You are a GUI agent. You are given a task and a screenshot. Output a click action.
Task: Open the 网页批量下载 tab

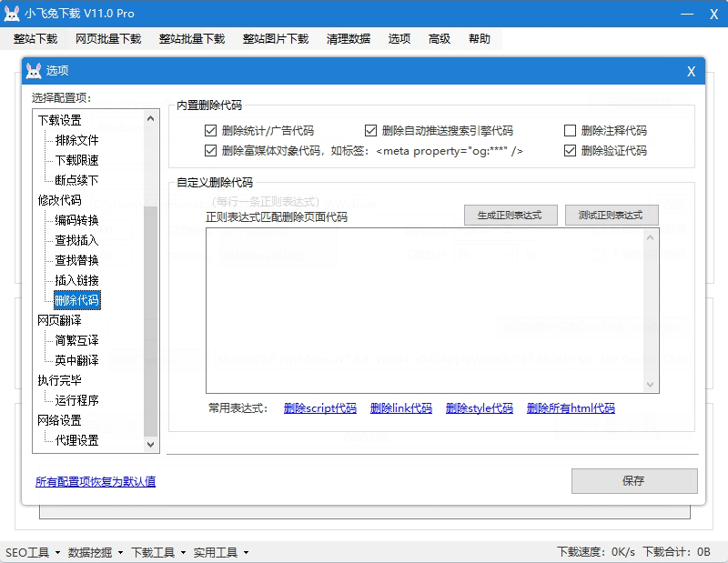[x=108, y=39]
